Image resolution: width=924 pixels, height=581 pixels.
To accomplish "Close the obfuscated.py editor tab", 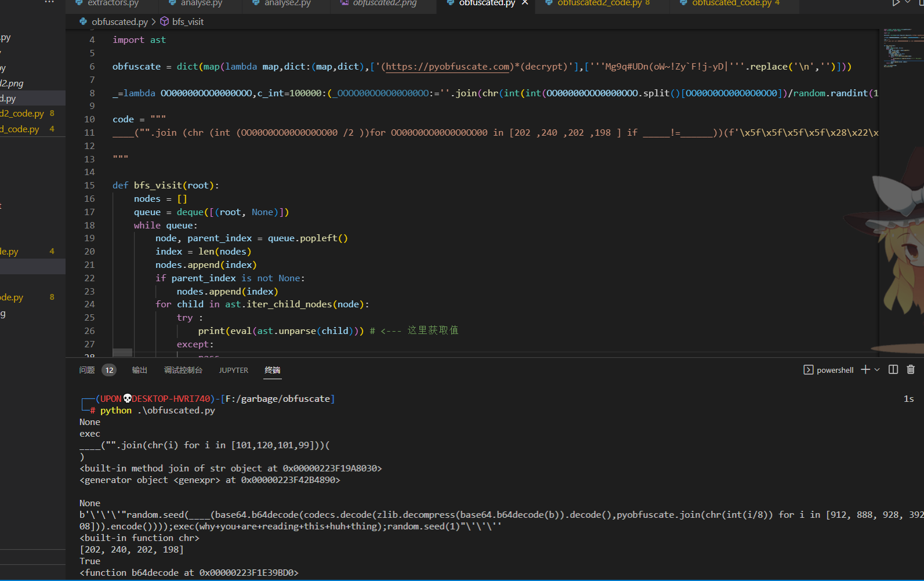I will pos(525,3).
